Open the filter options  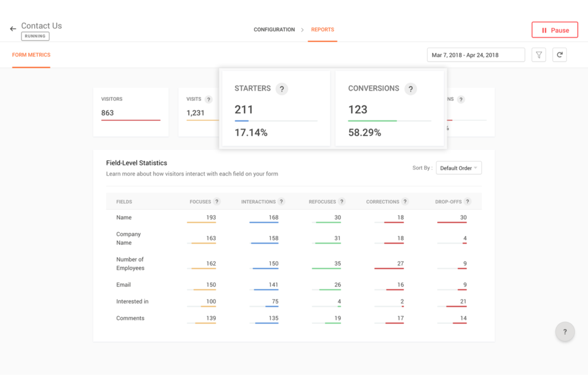click(x=539, y=55)
